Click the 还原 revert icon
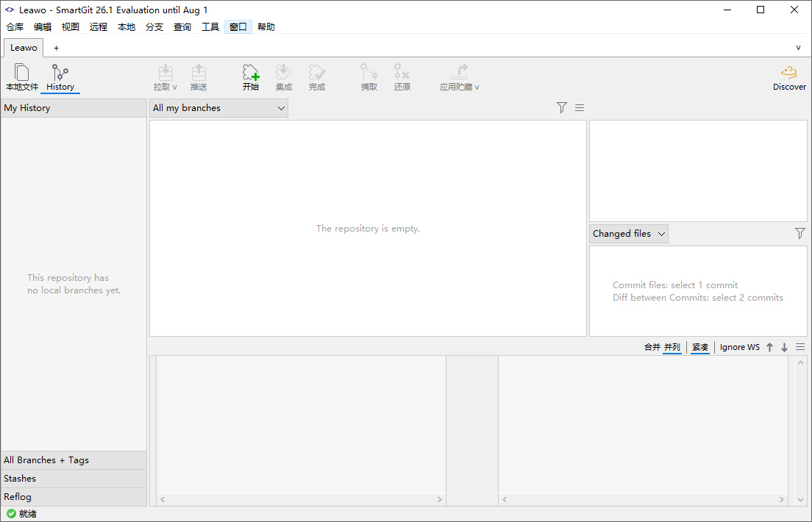Viewport: 812px width, 522px height. pos(402,77)
